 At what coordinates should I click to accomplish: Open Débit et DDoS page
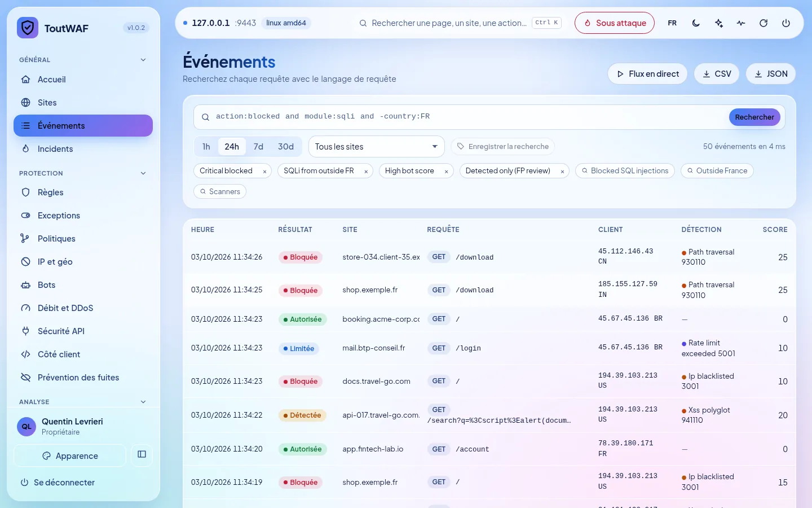coord(83,308)
